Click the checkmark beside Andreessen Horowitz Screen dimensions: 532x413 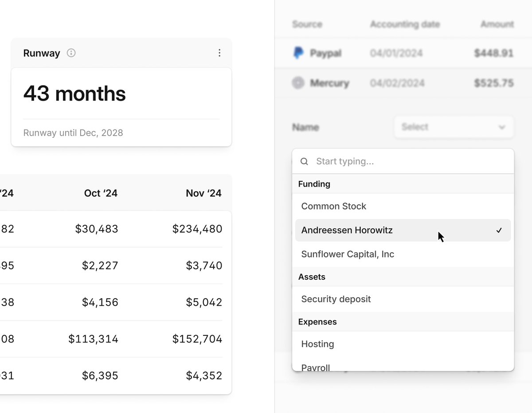point(499,230)
